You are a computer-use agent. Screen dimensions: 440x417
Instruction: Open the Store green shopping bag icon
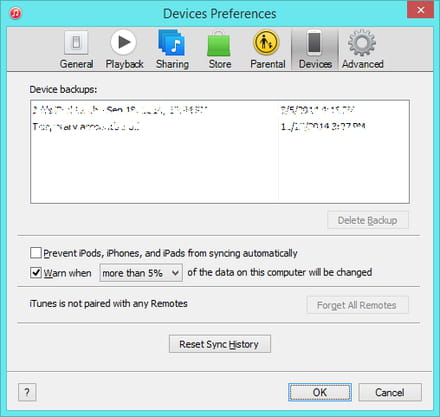click(219, 44)
